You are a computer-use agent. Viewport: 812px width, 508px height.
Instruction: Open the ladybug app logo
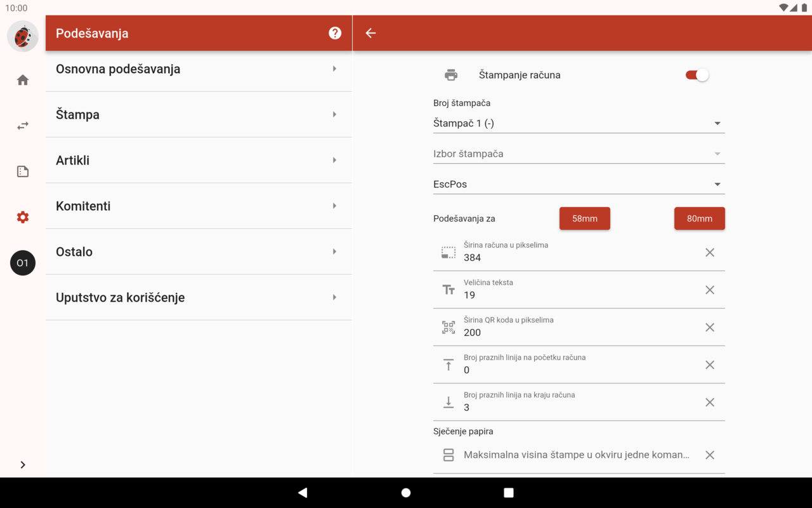[x=23, y=36]
